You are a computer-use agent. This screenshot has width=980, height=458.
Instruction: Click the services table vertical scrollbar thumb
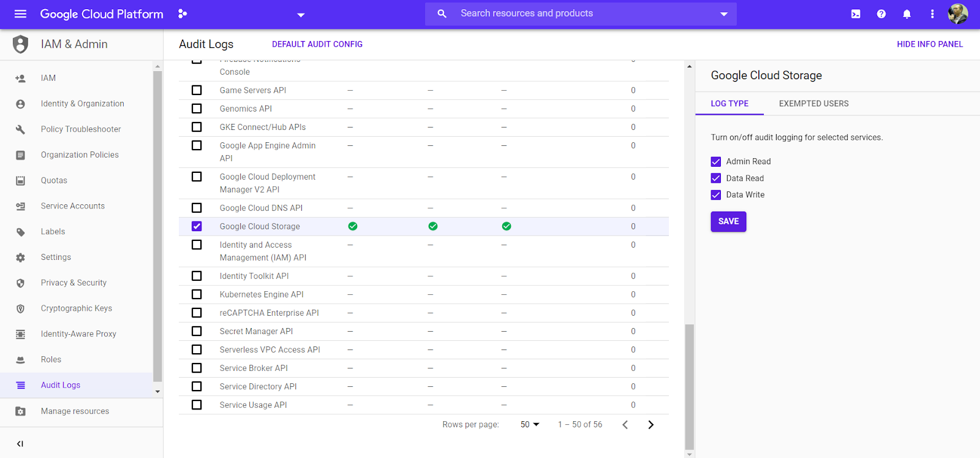690,386
